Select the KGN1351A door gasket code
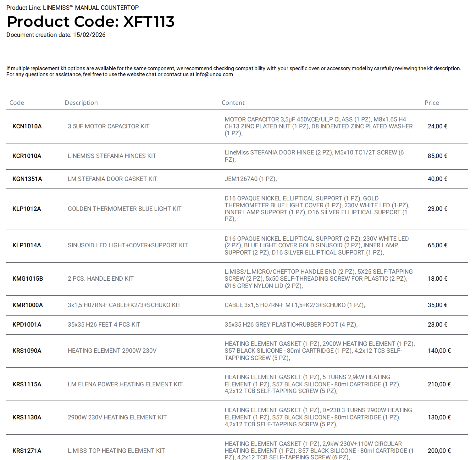Screen dimensions: 476x460 pos(27,179)
